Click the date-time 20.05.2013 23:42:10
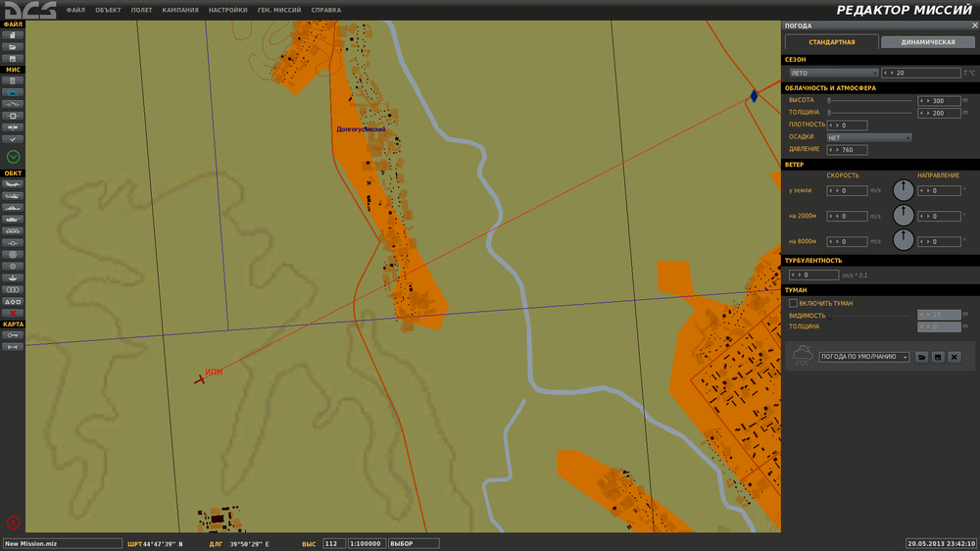 941,544
